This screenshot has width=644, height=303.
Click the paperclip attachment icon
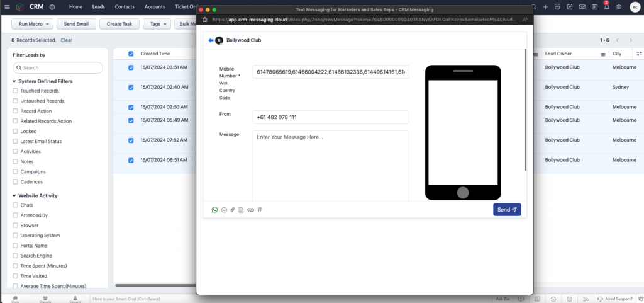[x=233, y=210]
